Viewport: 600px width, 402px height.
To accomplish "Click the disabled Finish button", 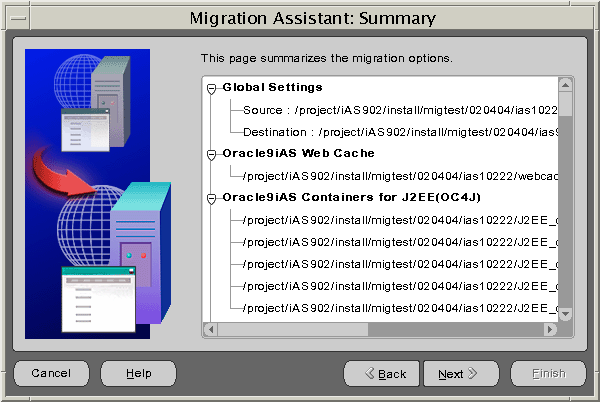I will coord(548,373).
